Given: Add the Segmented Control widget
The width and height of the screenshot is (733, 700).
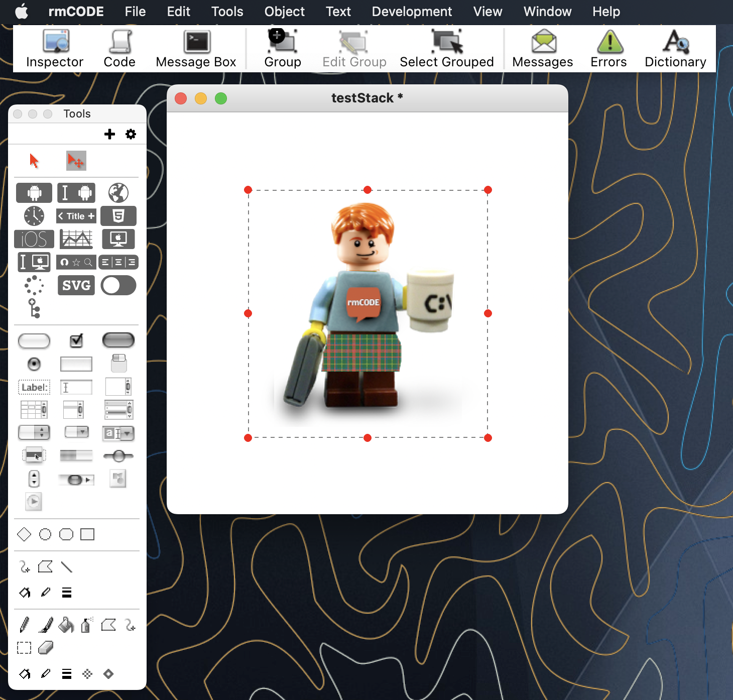Looking at the screenshot, I should [118, 262].
